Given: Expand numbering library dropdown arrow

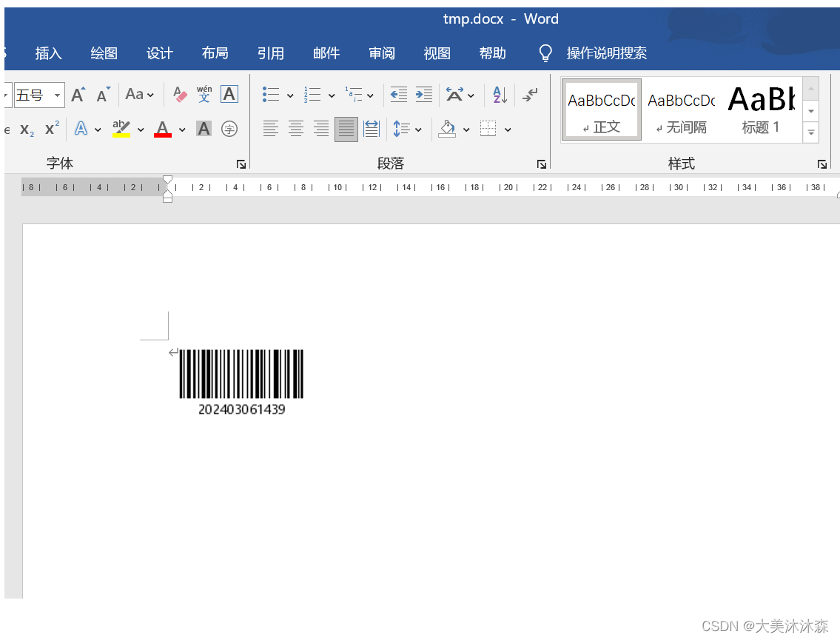Looking at the screenshot, I should (332, 96).
